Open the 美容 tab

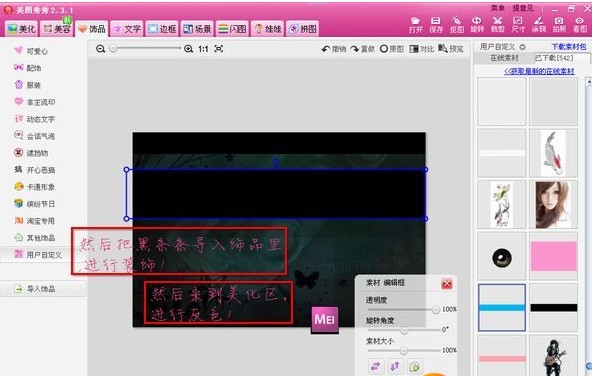point(57,29)
